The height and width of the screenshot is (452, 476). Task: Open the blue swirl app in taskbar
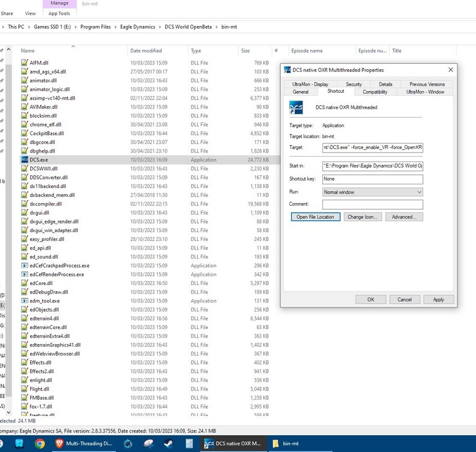pyautogui.click(x=128, y=444)
